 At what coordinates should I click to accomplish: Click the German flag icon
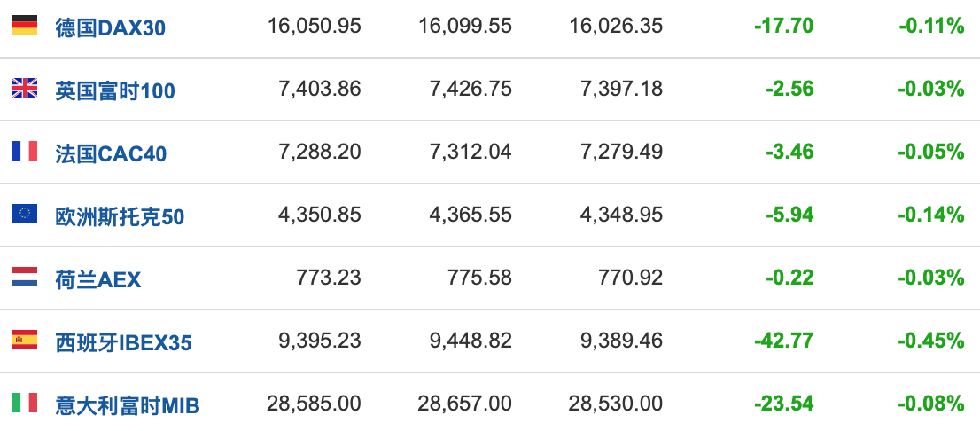[x=24, y=26]
